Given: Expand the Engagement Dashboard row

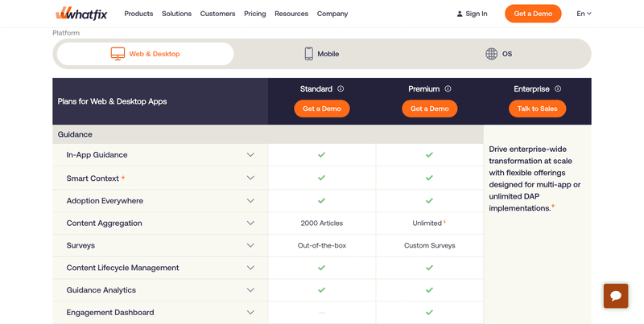Looking at the screenshot, I should pos(250,313).
